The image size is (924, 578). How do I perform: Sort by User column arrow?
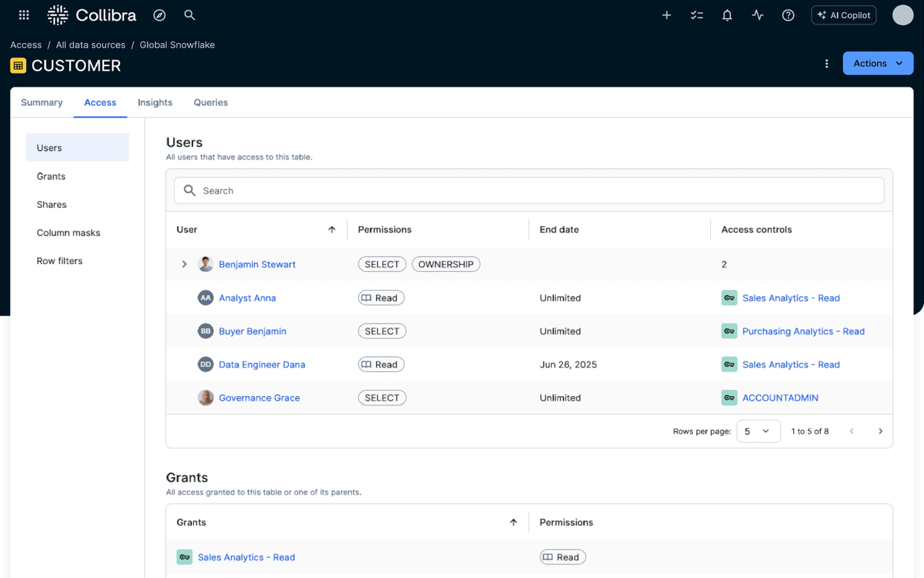[332, 229]
